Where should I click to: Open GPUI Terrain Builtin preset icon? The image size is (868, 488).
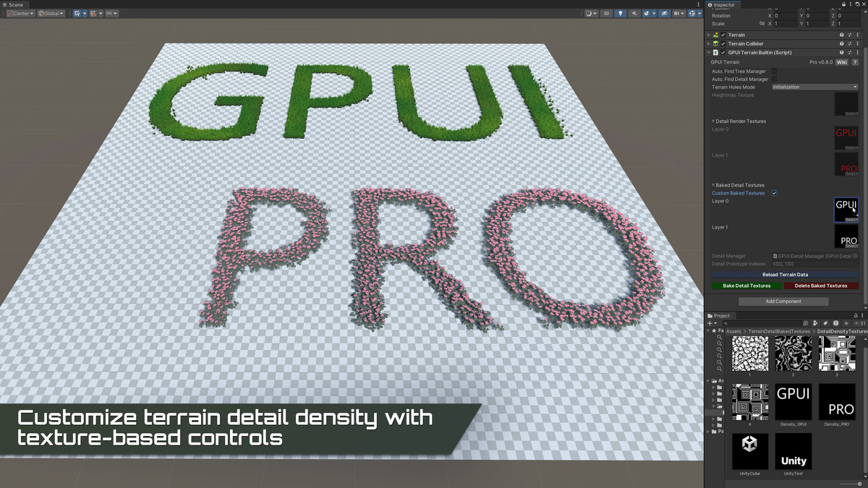850,53
